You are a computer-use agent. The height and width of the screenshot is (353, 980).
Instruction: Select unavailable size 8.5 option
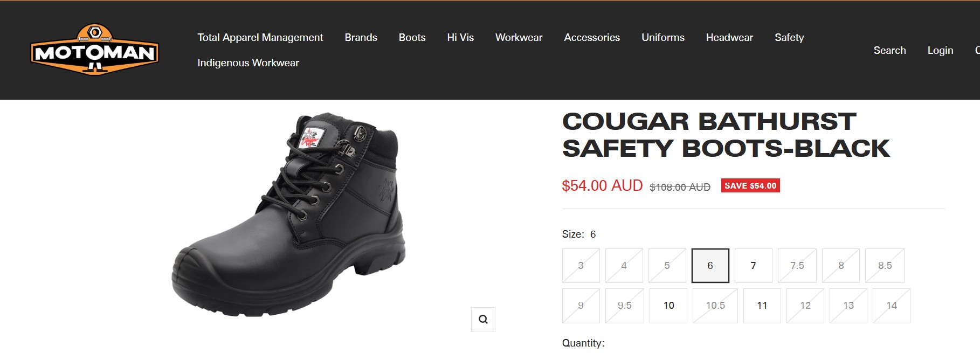(885, 266)
